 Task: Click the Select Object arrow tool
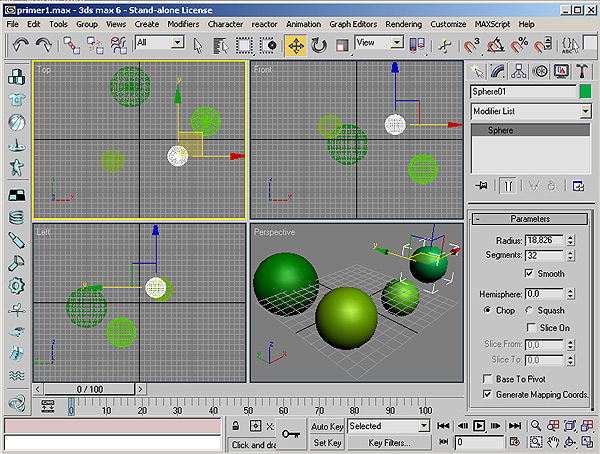[198, 45]
